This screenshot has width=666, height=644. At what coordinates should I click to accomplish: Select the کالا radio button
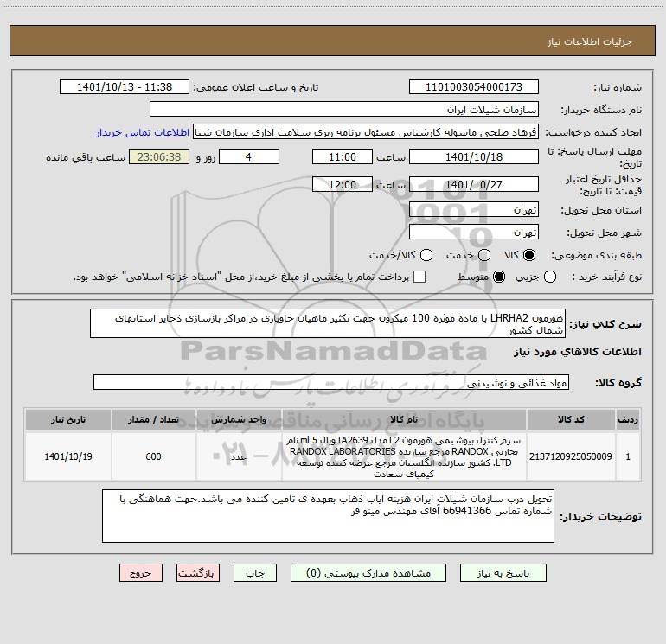point(529,255)
